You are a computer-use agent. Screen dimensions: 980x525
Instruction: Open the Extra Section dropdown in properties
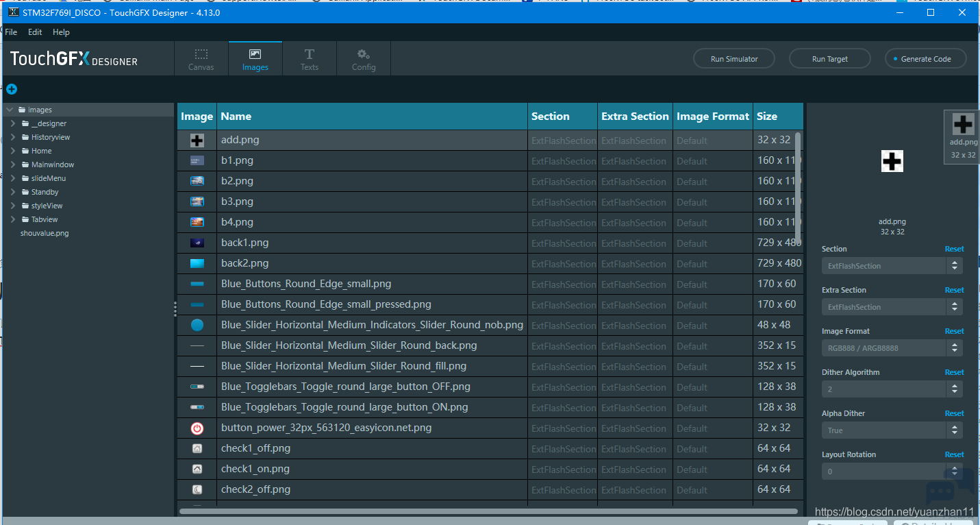892,307
